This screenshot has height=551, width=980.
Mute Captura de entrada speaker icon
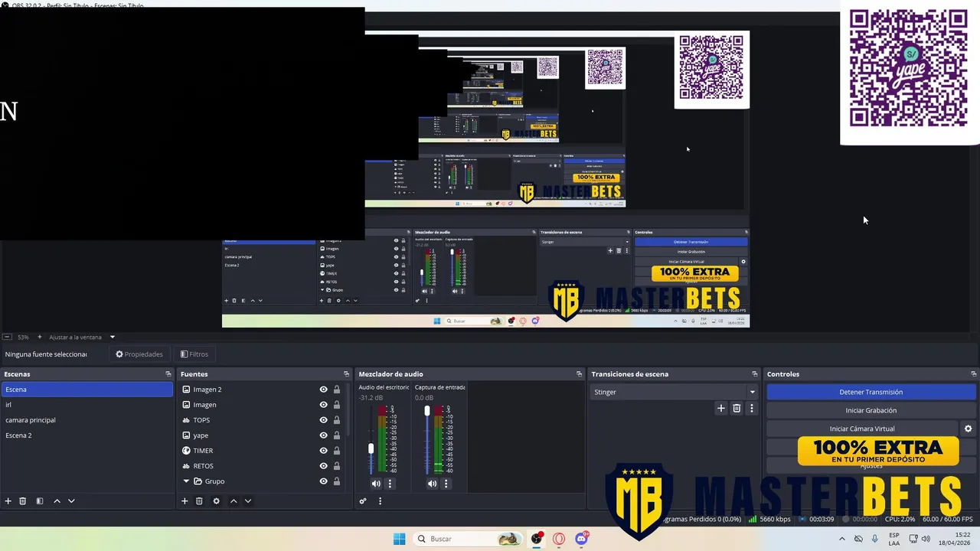(432, 484)
